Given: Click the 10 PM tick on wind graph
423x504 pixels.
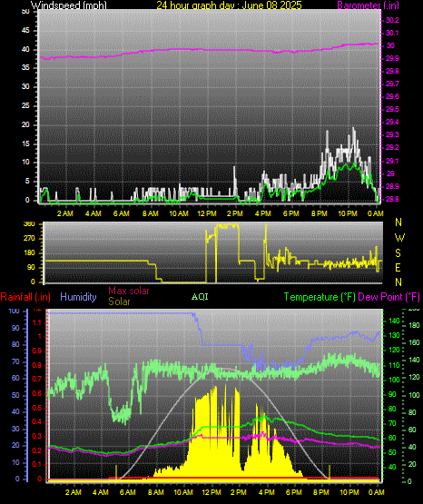Looking at the screenshot, I should click(x=348, y=213).
